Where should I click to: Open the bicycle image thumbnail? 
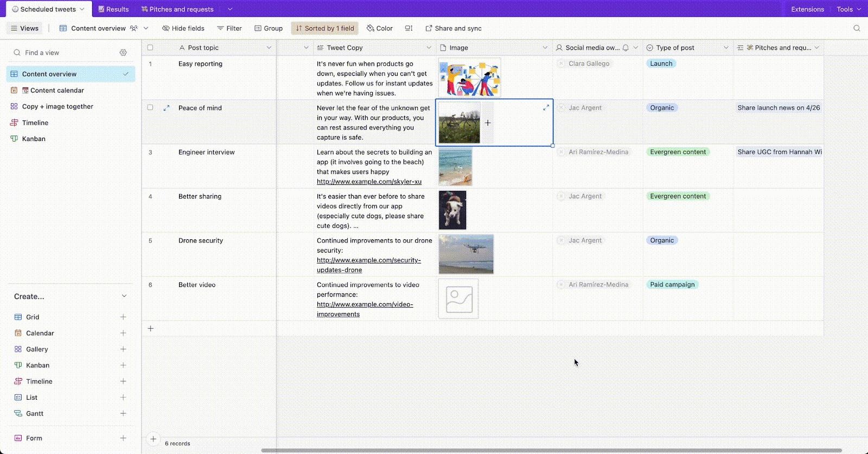(x=459, y=123)
